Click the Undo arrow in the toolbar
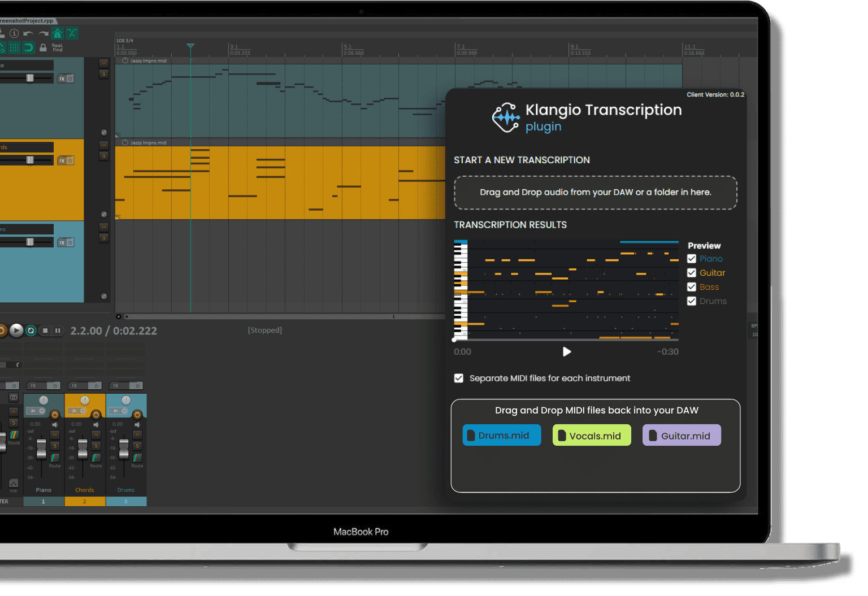This screenshot has height=596, width=868. [29, 33]
